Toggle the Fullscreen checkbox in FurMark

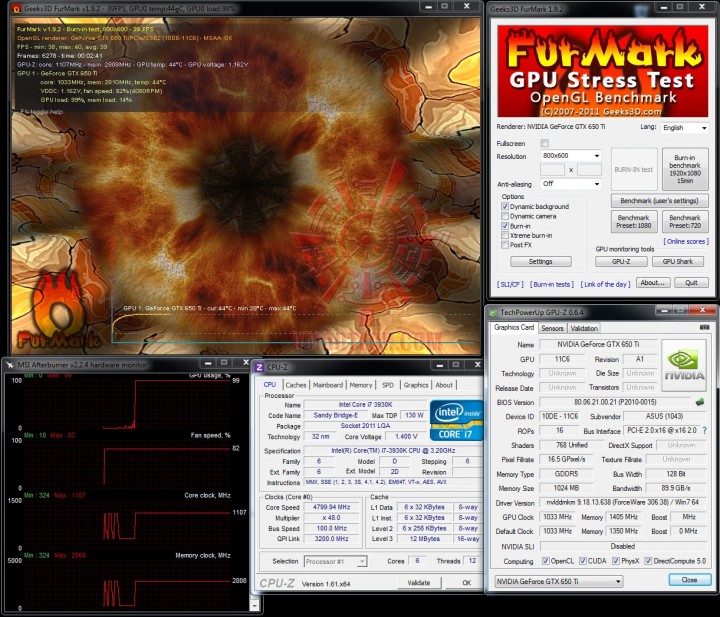pyautogui.click(x=545, y=143)
